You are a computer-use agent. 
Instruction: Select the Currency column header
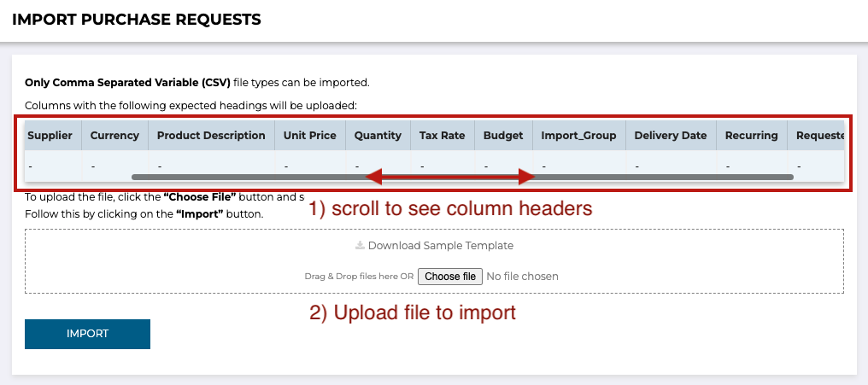(x=114, y=136)
